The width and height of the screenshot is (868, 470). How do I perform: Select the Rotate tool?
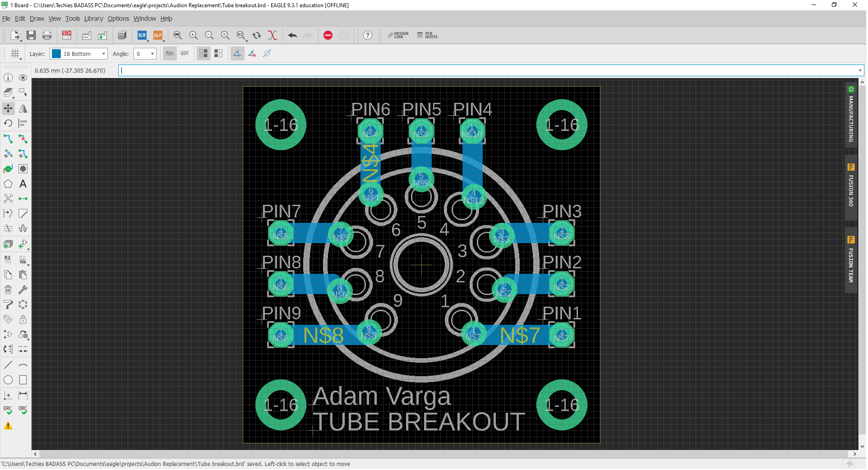tap(8, 123)
